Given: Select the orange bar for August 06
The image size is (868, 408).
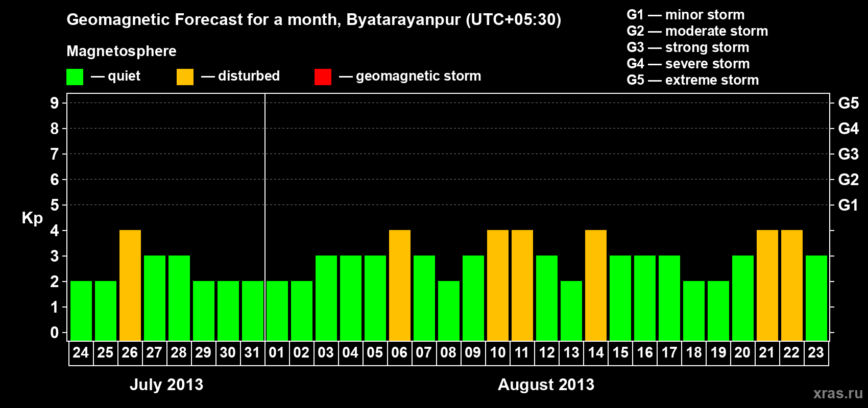Looking at the screenshot, I should 400,285.
